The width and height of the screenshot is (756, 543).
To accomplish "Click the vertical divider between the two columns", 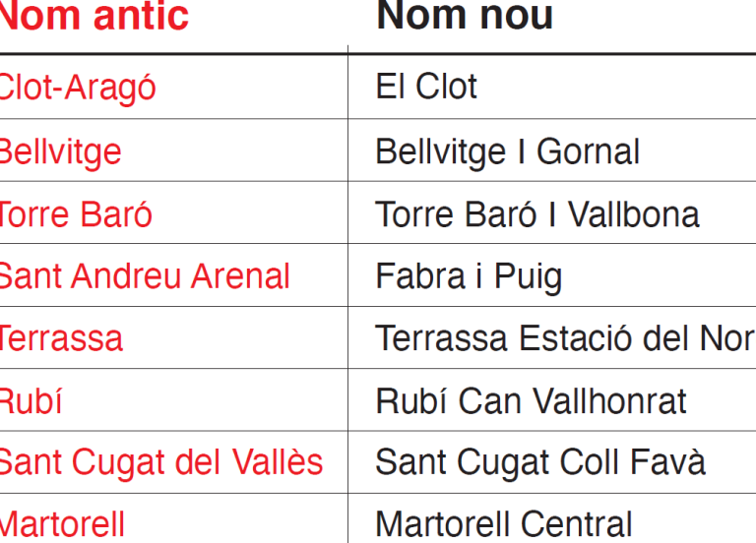I will click(347, 295).
